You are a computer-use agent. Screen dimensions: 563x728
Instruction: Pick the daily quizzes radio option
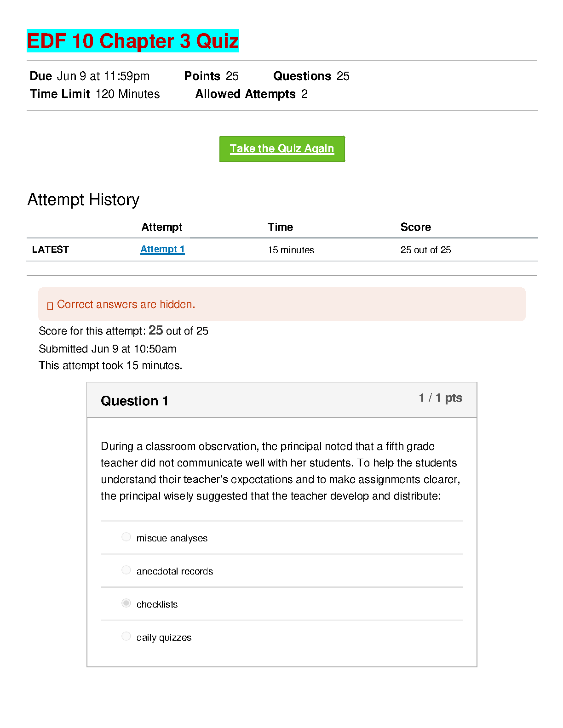tap(126, 636)
